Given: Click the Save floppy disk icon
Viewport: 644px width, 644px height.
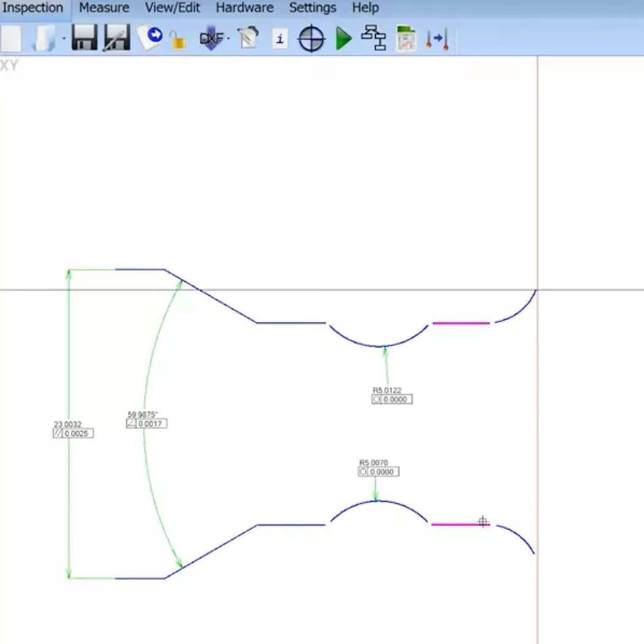Looking at the screenshot, I should [x=84, y=39].
